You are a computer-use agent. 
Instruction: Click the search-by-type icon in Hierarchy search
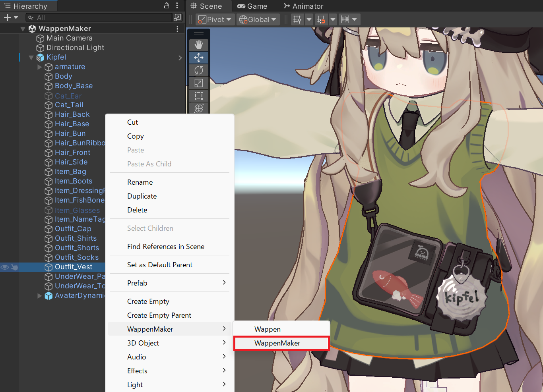tap(177, 17)
